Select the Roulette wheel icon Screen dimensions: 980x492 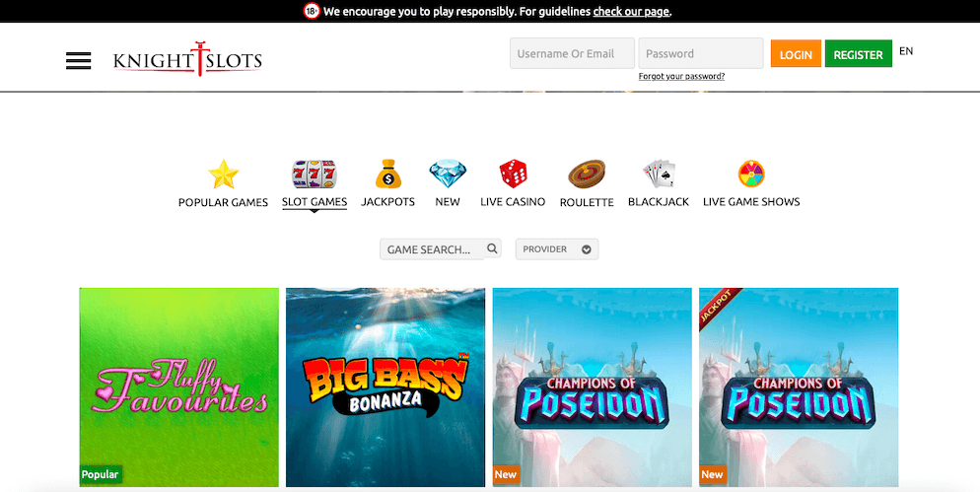[x=587, y=175]
